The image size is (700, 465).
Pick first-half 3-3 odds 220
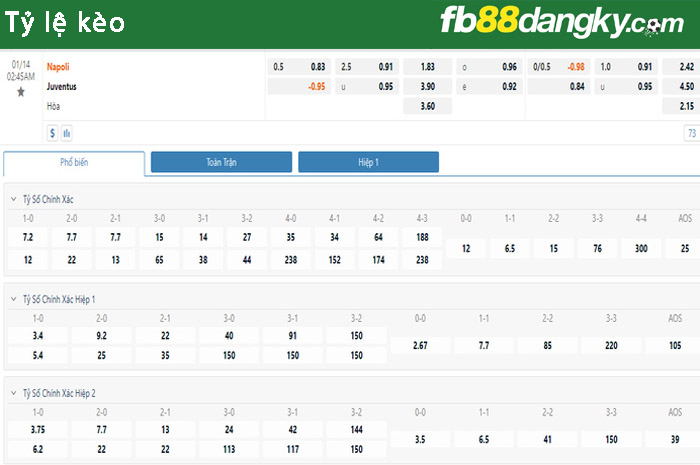pyautogui.click(x=611, y=345)
